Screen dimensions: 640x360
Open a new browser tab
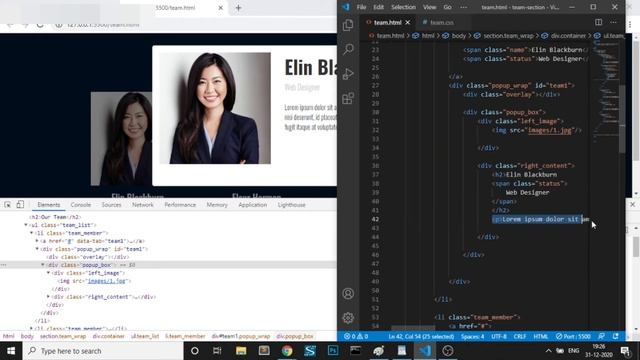[x=238, y=8]
